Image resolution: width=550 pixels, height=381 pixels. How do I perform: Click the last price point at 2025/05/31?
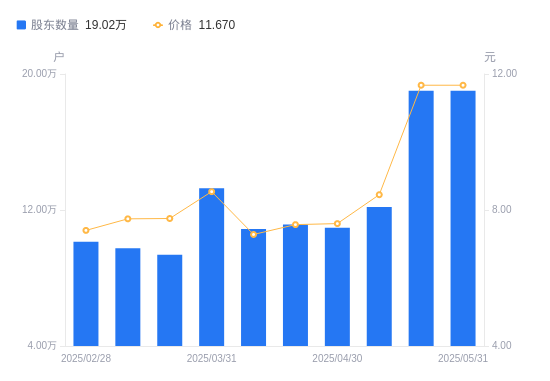[x=463, y=85]
